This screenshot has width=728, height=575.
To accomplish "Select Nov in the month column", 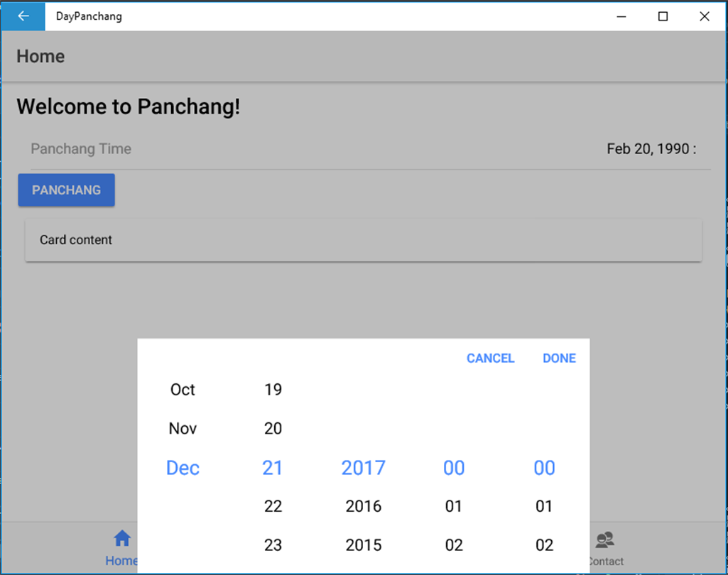I will (183, 429).
